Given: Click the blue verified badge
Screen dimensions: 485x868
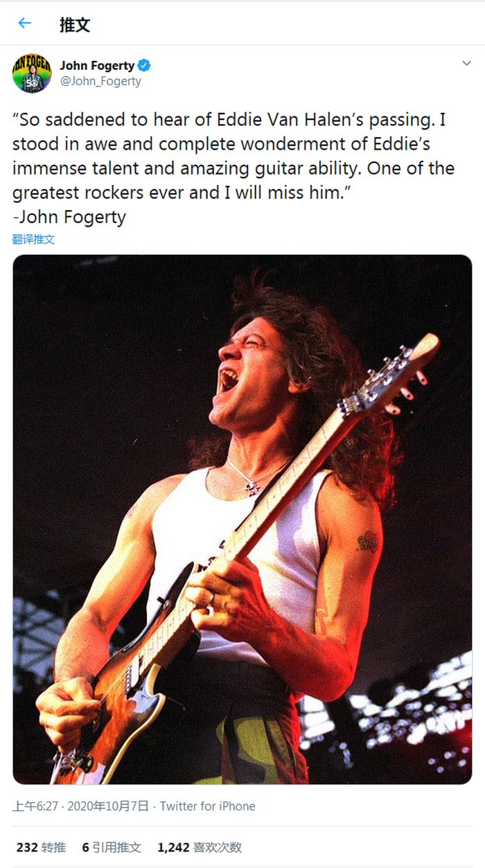Looking at the screenshot, I should [x=145, y=66].
